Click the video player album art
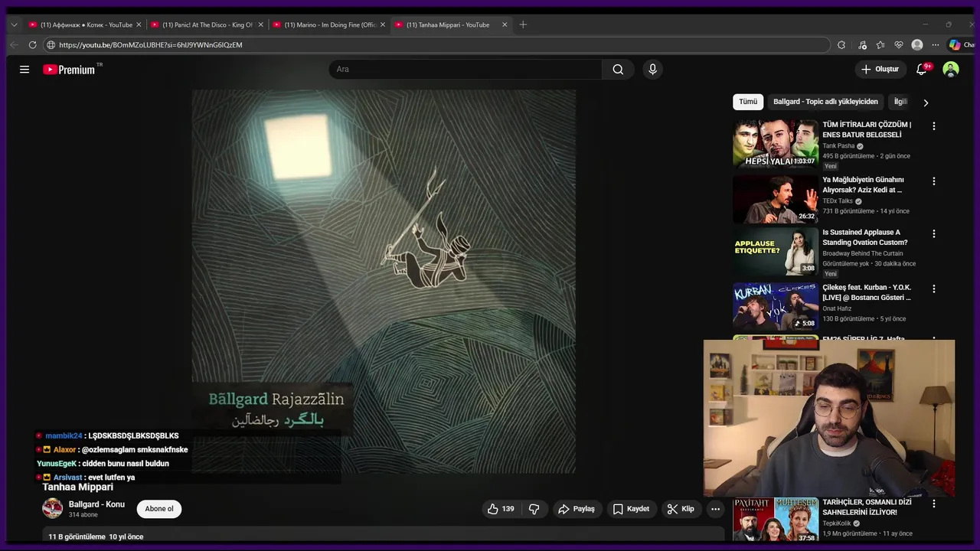 click(x=384, y=282)
